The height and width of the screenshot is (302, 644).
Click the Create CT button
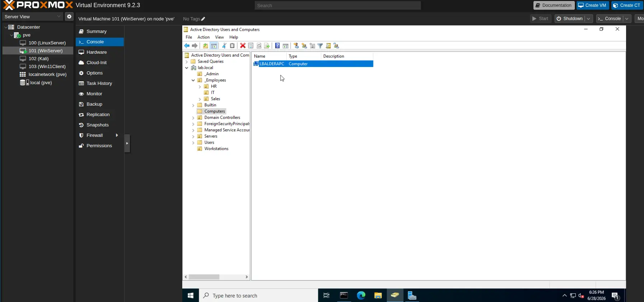[627, 5]
